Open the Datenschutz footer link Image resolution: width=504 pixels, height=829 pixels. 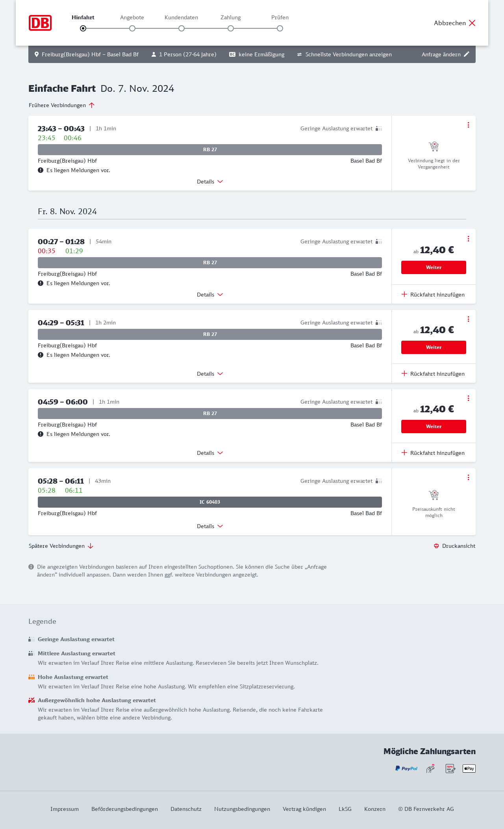coord(186,809)
